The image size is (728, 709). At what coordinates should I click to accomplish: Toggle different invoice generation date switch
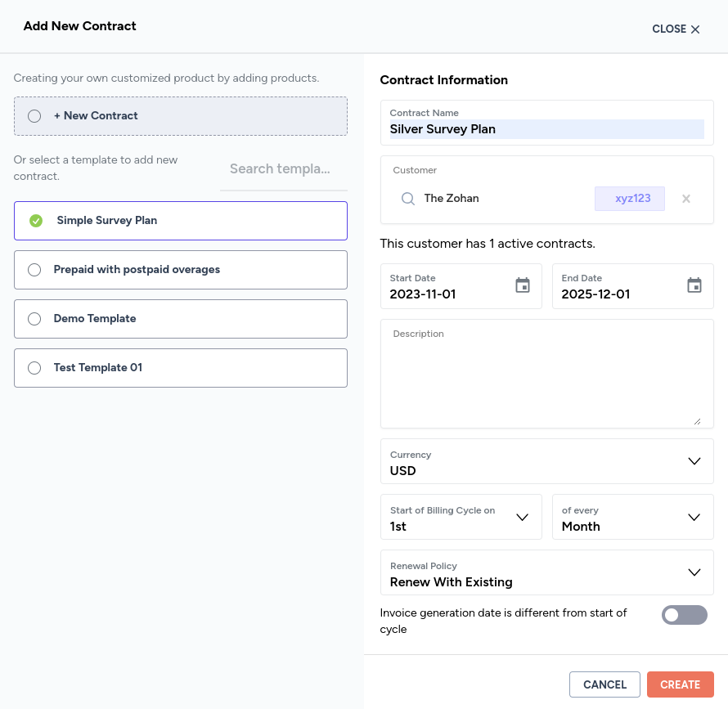coord(684,615)
